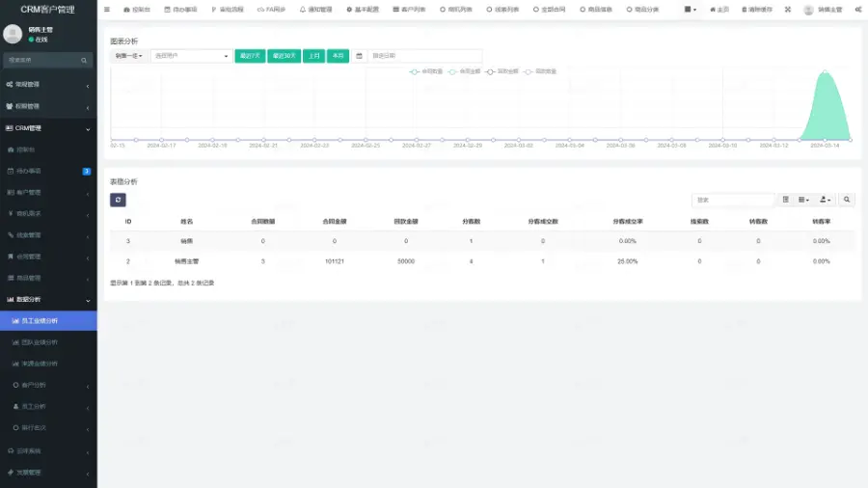Click the chart peak data point
Viewport: 868px width, 488px height.
coord(825,71)
